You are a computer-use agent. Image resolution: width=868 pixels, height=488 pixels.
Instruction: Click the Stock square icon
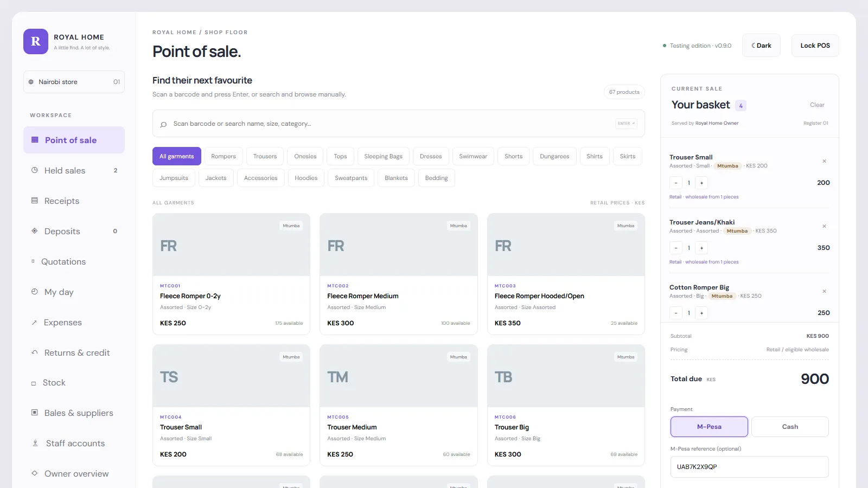click(x=34, y=383)
